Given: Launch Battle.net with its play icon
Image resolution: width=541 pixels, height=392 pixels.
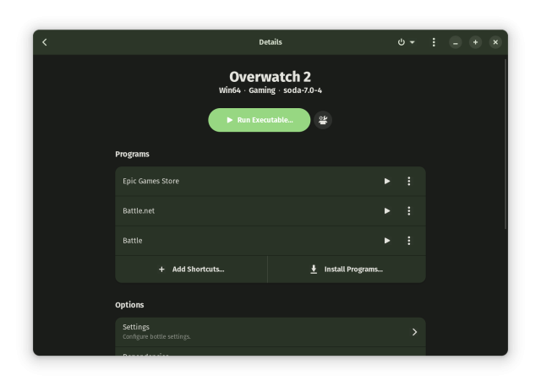Looking at the screenshot, I should pyautogui.click(x=387, y=210).
